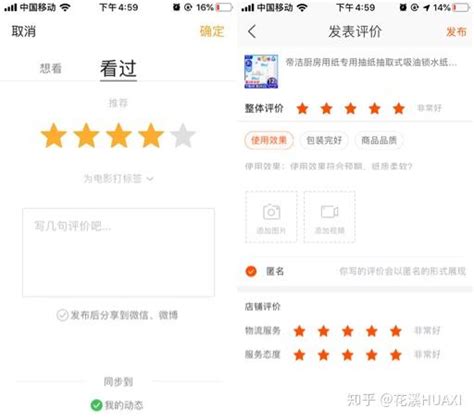Screen dimensions: 474x420
Task: Tap 发布 to publish the review
Action: 456,32
